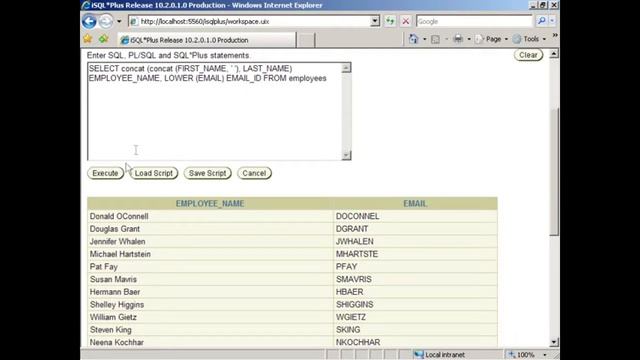640x360 pixels.
Task: Click the magnifier Search icon
Action: (541, 21)
